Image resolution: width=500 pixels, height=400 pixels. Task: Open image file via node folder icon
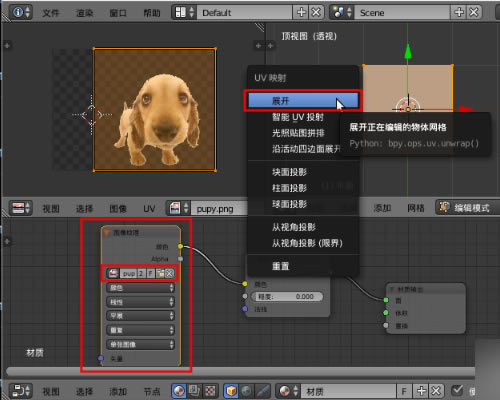point(160,273)
